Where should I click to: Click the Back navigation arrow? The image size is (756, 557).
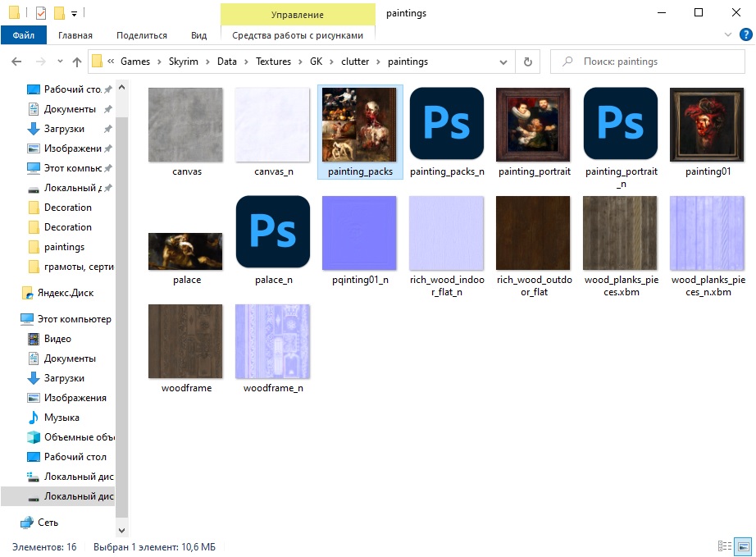tap(16, 62)
